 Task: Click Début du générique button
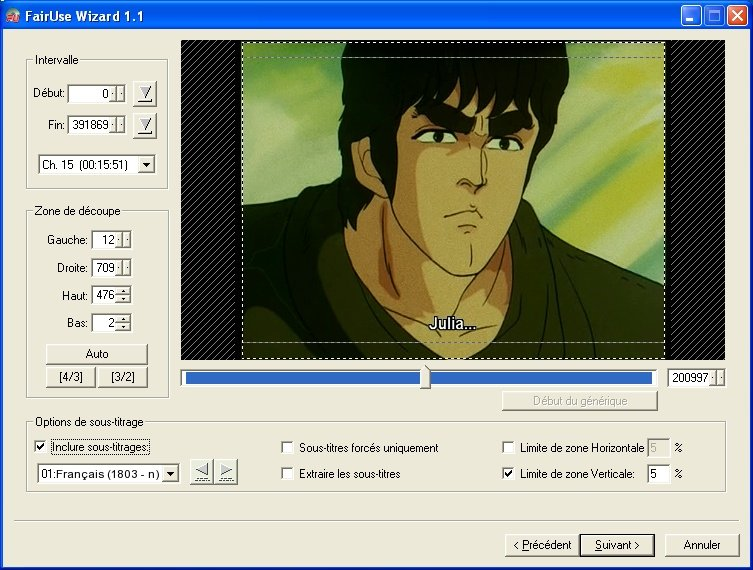pyautogui.click(x=580, y=401)
